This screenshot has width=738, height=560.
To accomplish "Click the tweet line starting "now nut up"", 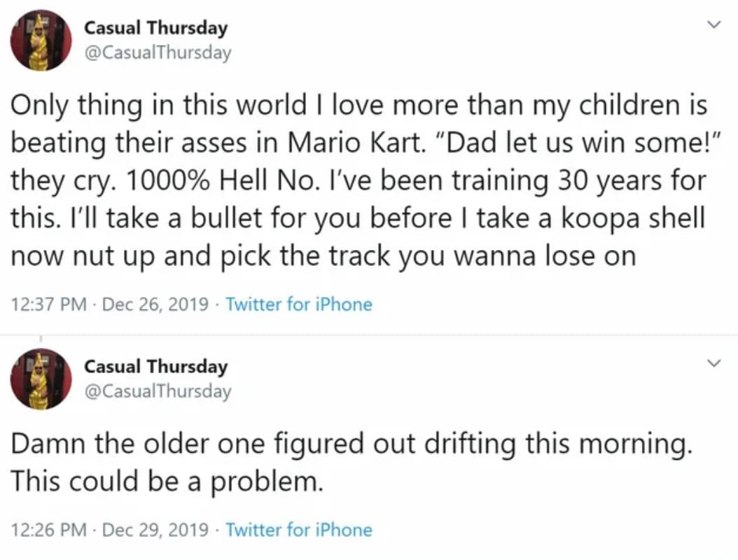I will [x=322, y=256].
